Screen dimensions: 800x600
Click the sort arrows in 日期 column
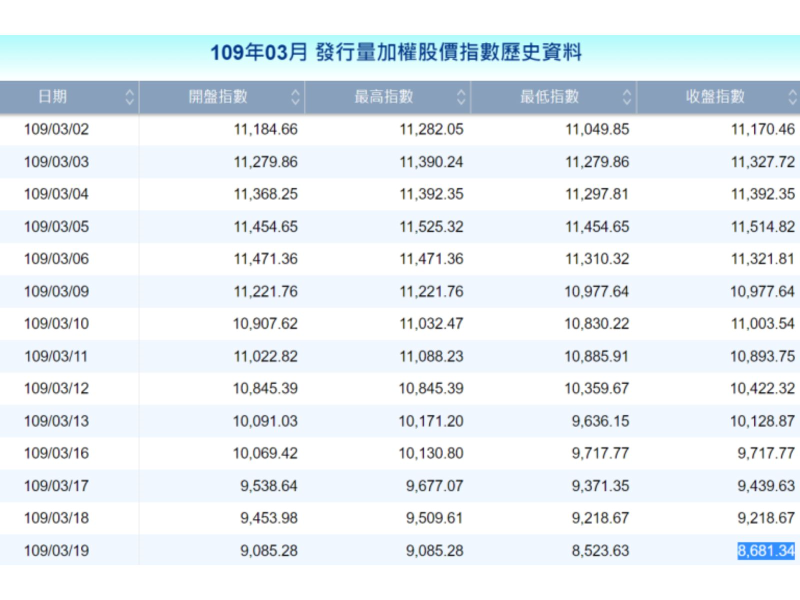pyautogui.click(x=130, y=97)
